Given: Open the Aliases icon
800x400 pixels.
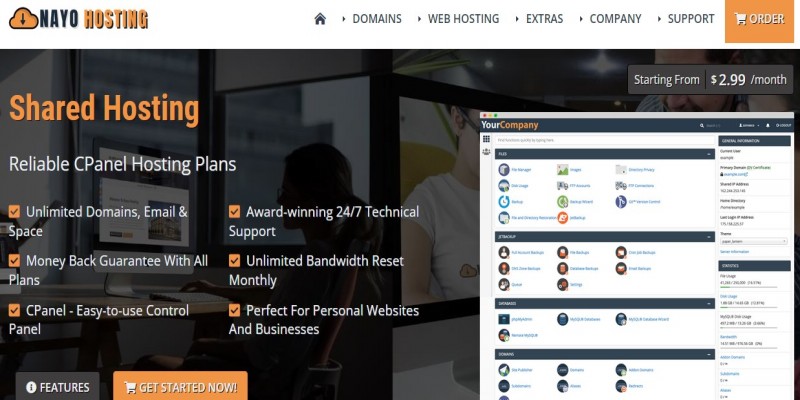Looking at the screenshot, I should pyautogui.click(x=562, y=386).
